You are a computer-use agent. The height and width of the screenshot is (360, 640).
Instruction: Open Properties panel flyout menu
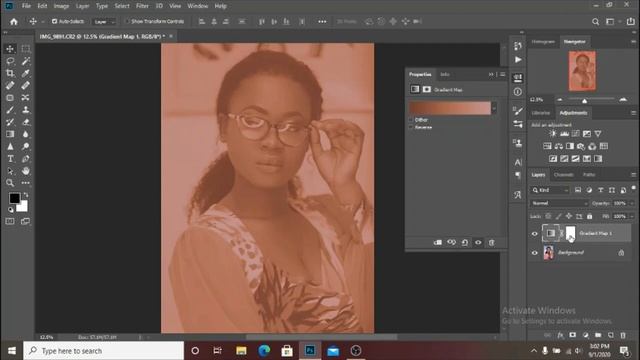503,74
